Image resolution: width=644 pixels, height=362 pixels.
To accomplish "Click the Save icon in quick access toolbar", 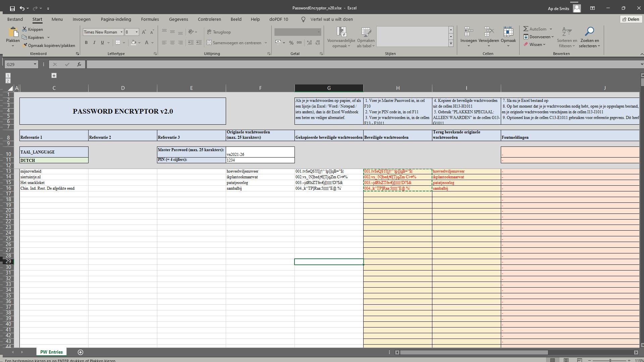I will 12,8.
